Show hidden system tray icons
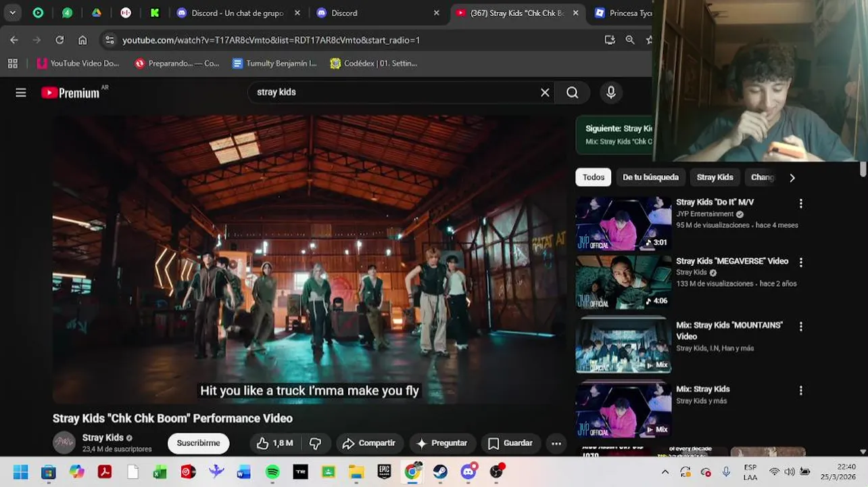This screenshot has height=487, width=868. [665, 472]
